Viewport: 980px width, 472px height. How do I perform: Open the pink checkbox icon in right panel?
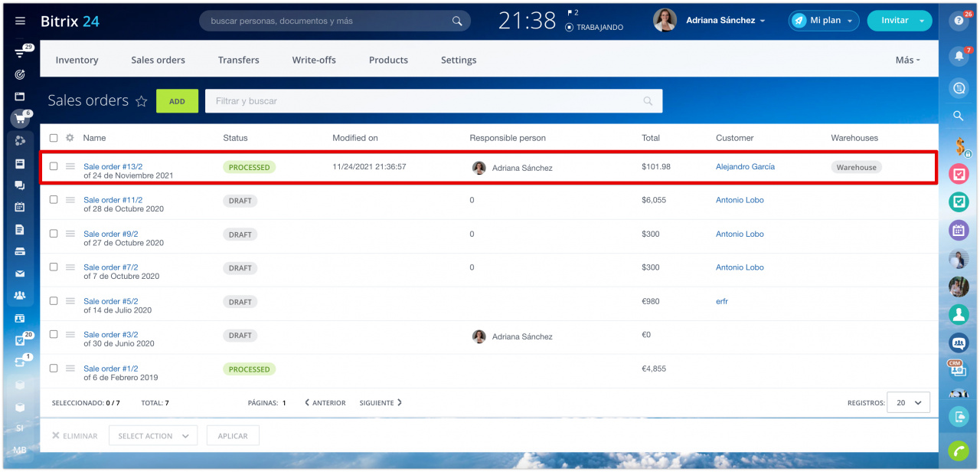[x=959, y=174]
